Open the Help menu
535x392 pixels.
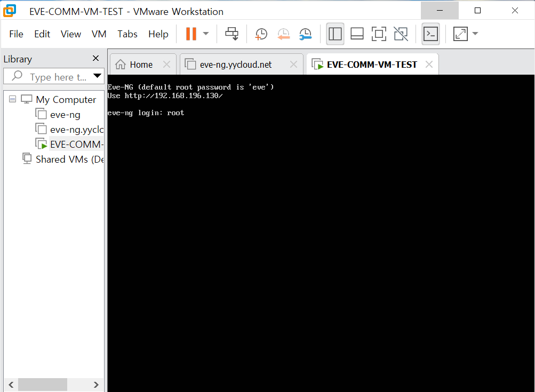[158, 34]
